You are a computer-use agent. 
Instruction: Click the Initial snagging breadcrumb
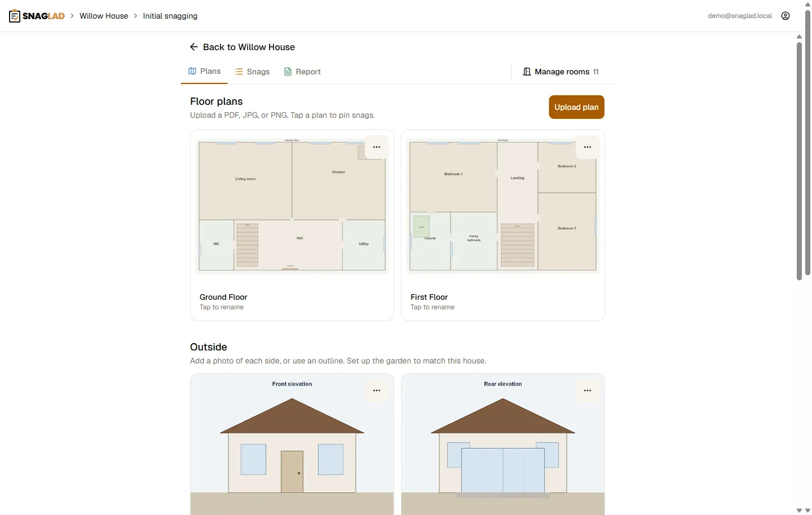click(170, 16)
